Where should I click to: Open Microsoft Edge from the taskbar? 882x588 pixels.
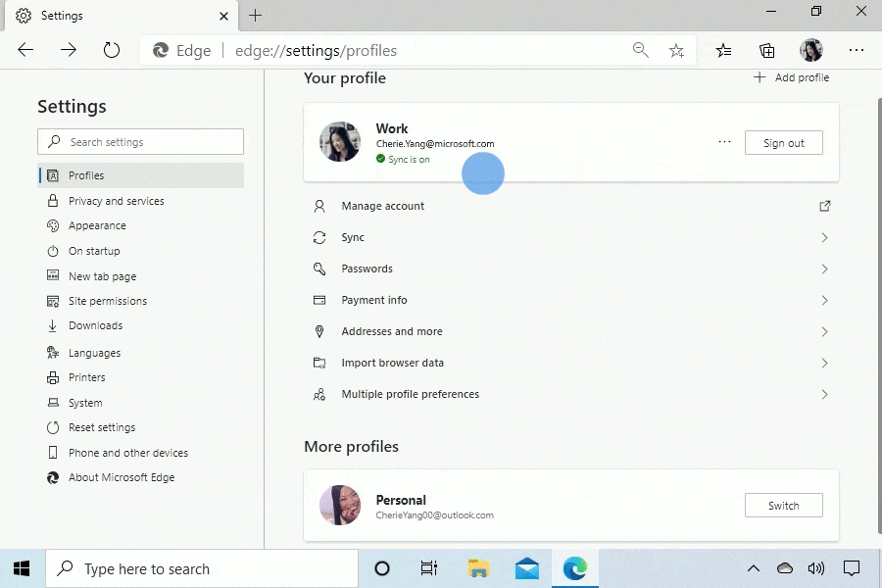click(x=575, y=568)
